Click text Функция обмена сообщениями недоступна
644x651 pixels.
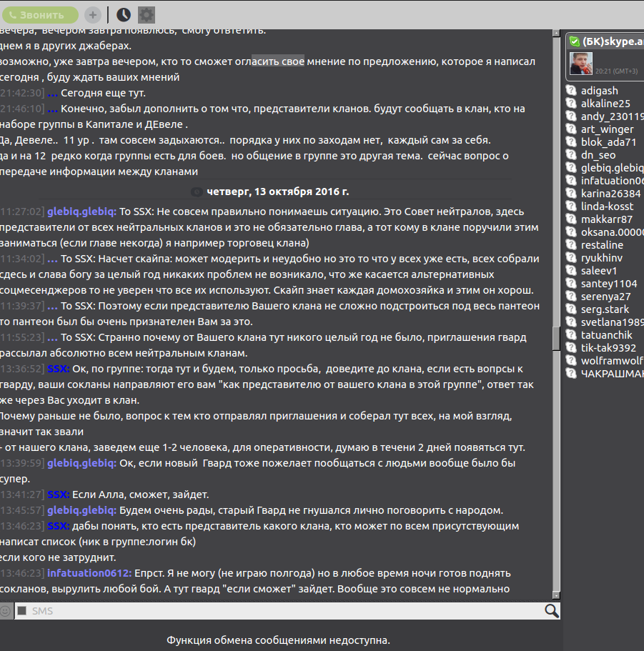[x=278, y=640]
